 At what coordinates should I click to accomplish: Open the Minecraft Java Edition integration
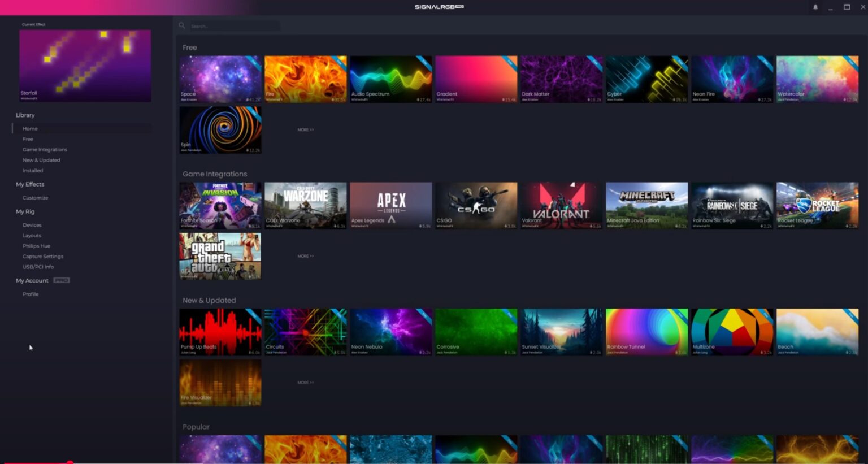pyautogui.click(x=646, y=205)
